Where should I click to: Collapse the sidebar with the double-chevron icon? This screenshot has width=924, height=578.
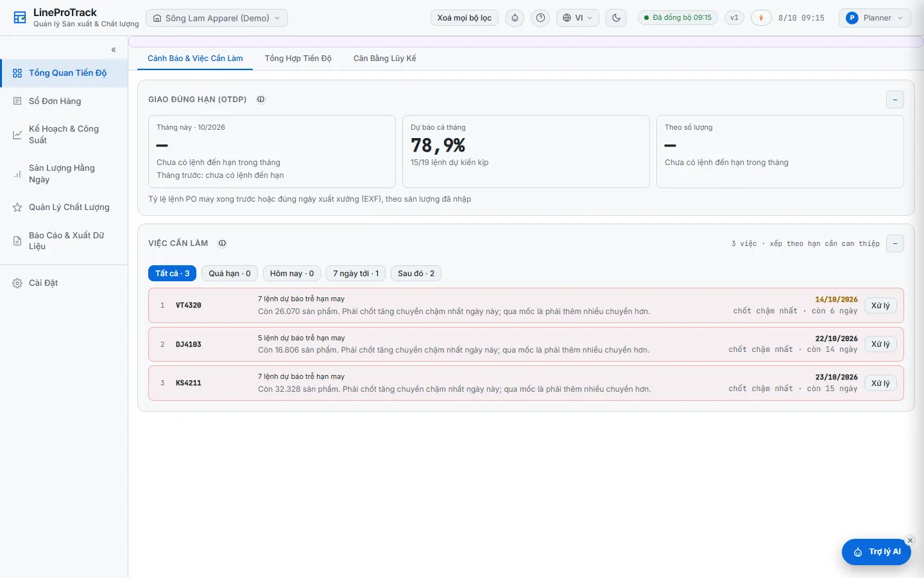point(114,49)
